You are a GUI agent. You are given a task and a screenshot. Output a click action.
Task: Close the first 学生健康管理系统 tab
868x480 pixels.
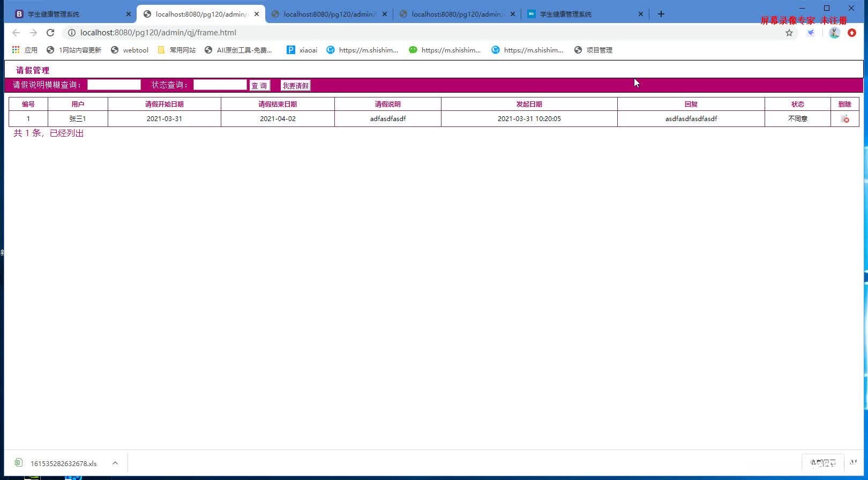click(x=129, y=14)
